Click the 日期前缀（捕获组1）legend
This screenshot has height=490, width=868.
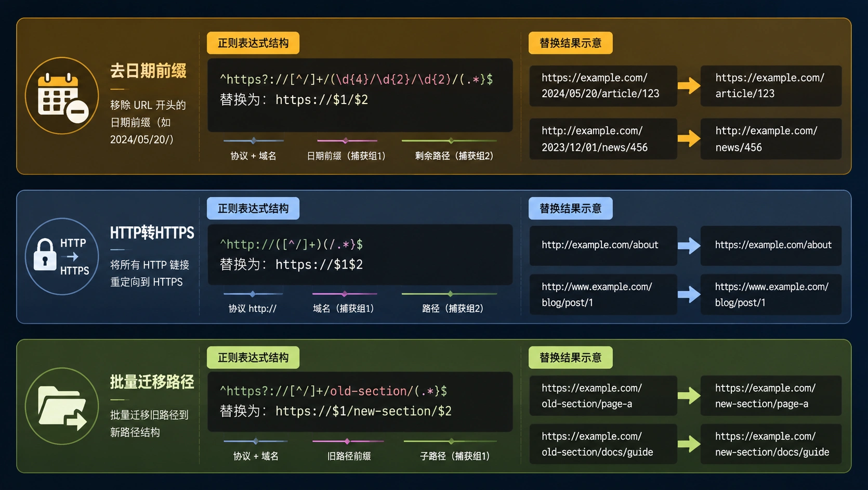click(346, 156)
